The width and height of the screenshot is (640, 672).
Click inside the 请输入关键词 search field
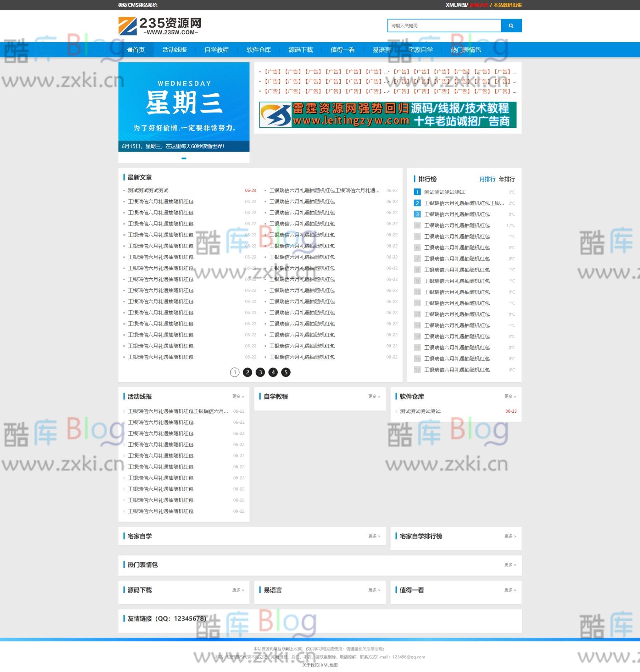(x=444, y=25)
